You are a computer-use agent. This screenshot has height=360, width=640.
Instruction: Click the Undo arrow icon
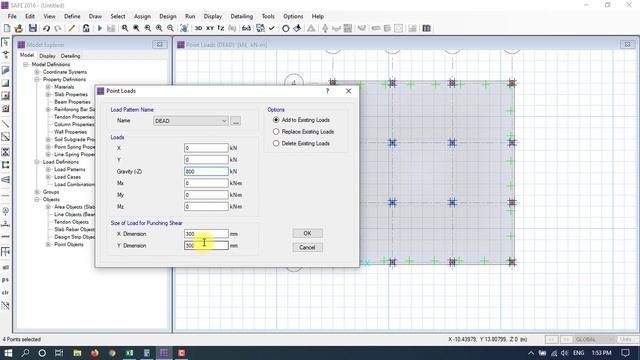tap(46, 28)
